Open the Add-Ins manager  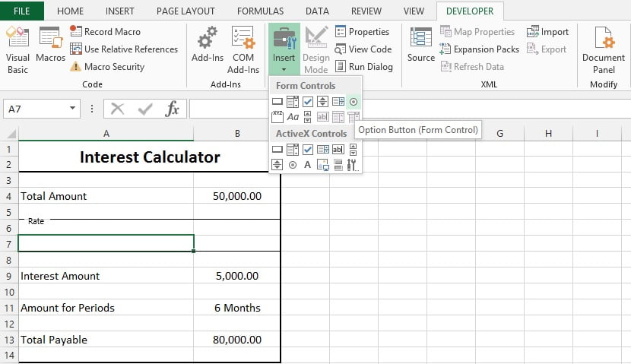pyautogui.click(x=208, y=44)
